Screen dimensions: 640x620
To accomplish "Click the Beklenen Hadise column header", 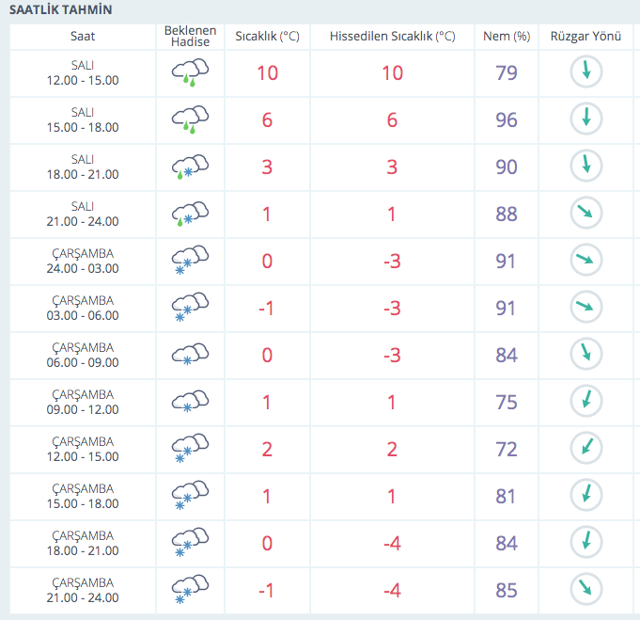I will [x=190, y=37].
